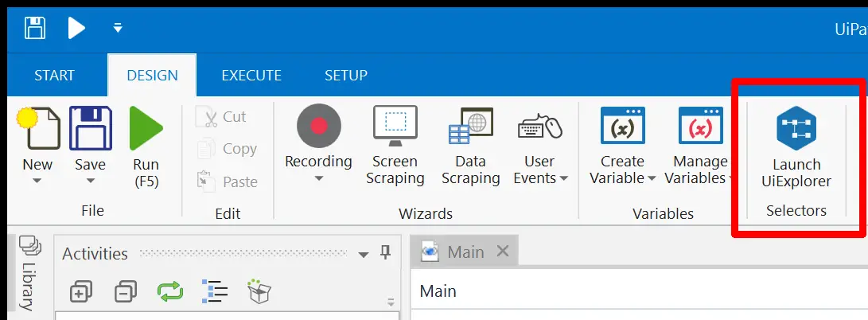Expand the Recording dropdown arrow
This screenshot has height=320, width=868.
(318, 179)
